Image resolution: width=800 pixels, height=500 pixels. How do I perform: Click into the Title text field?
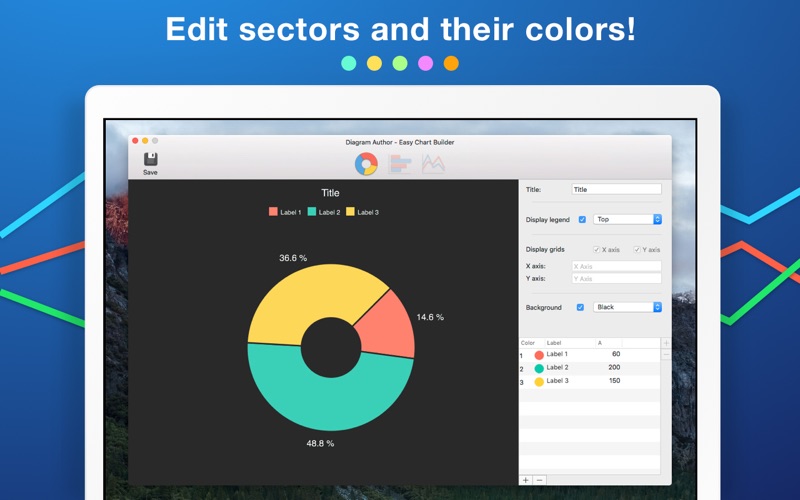[616, 189]
